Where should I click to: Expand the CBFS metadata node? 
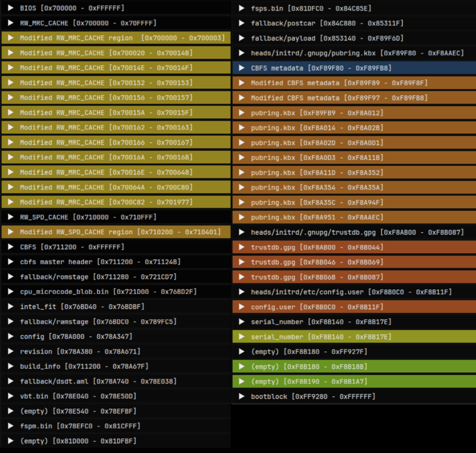(240, 67)
